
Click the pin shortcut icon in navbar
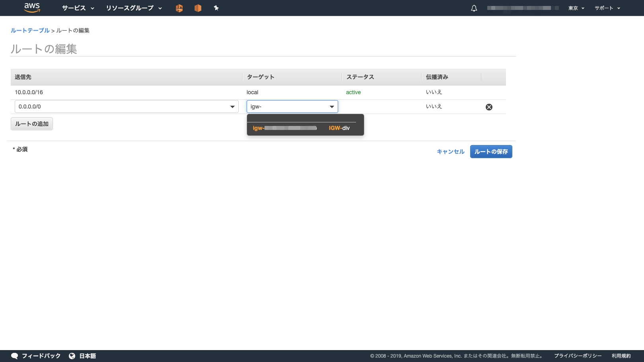216,8
